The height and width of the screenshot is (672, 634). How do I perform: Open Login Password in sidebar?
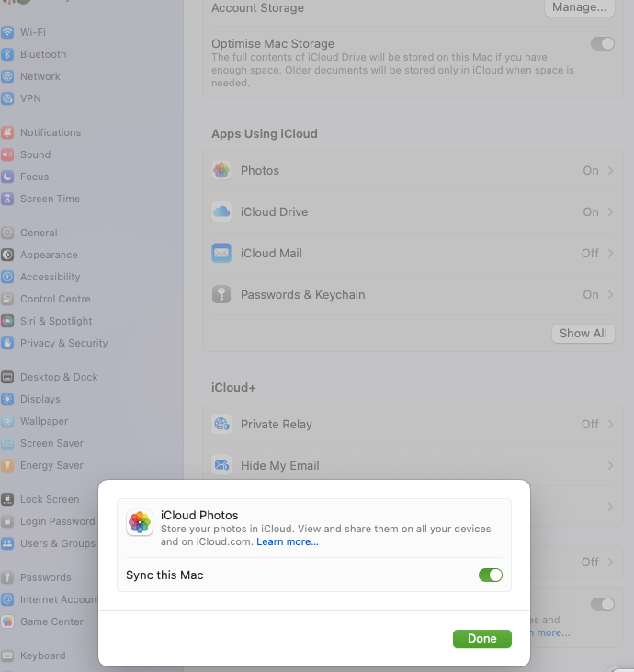(50, 521)
